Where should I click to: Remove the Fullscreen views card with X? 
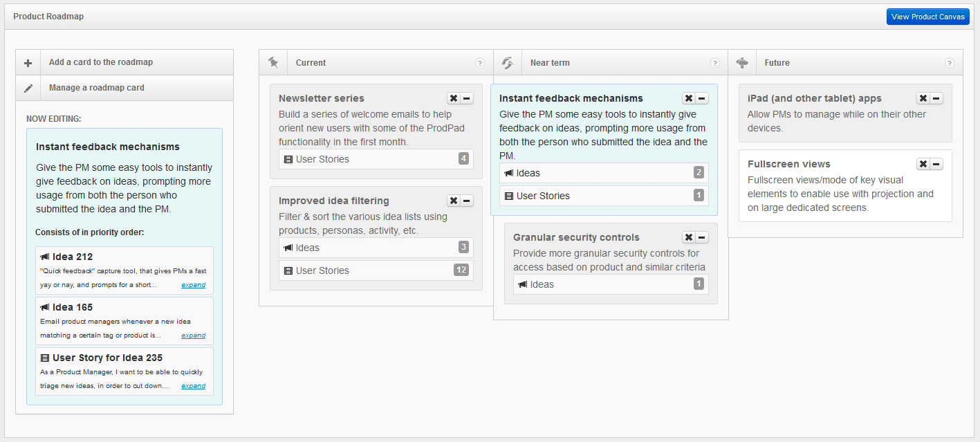(923, 164)
